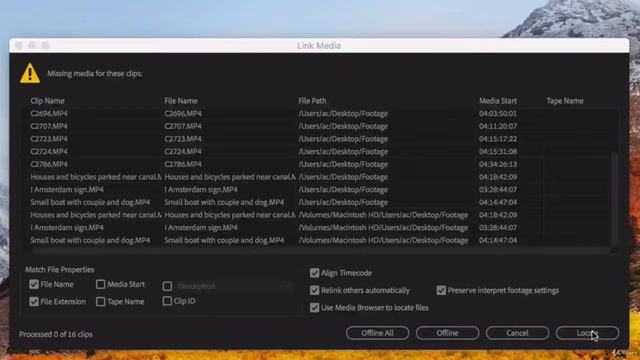
Task: Click the yellow warning triangle icon
Action: 30,73
